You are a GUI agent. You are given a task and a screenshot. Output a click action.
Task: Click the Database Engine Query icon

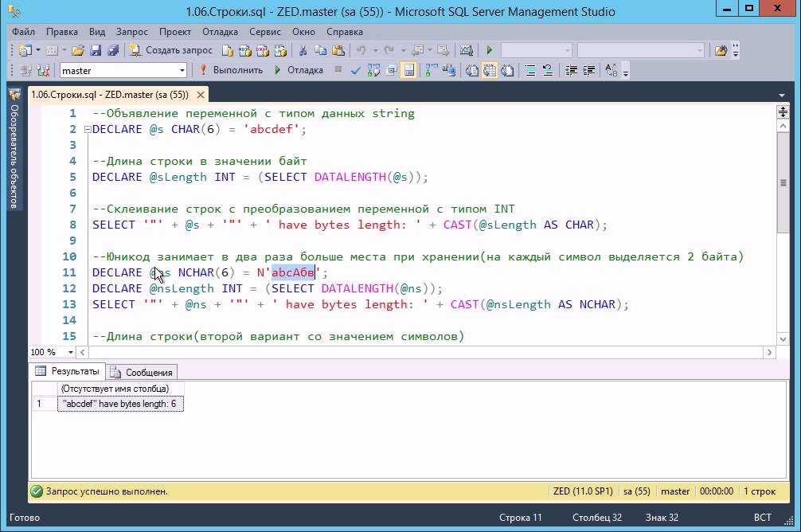coord(228,51)
